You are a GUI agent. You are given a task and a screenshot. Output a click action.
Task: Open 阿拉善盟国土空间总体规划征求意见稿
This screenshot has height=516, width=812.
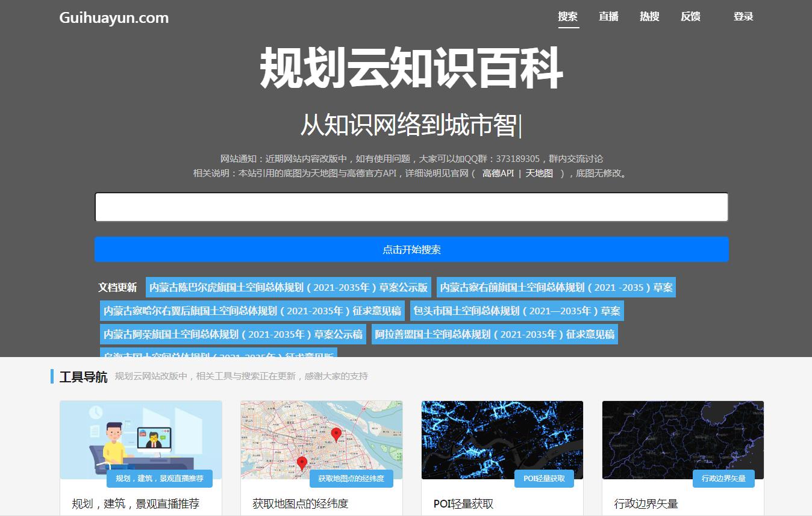coord(494,334)
